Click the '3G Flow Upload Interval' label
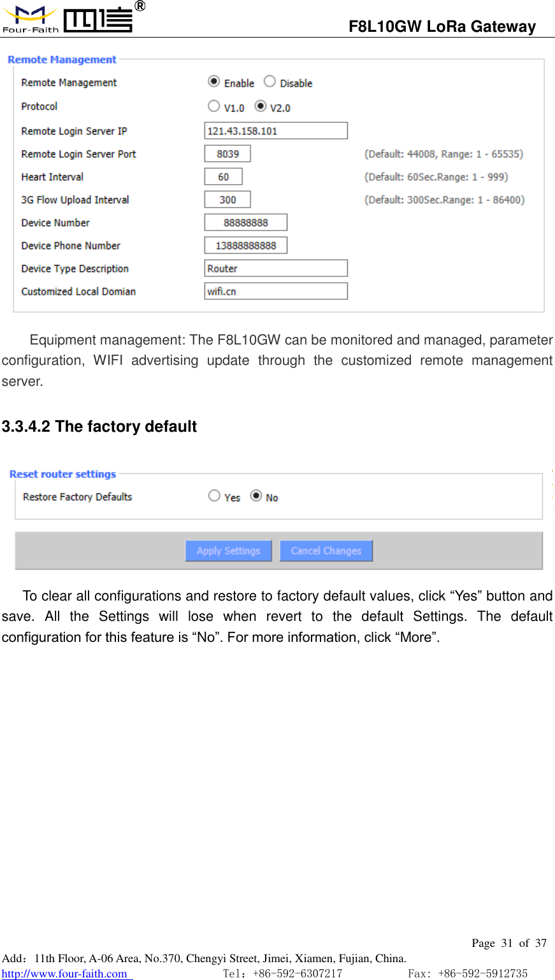 tap(75, 200)
